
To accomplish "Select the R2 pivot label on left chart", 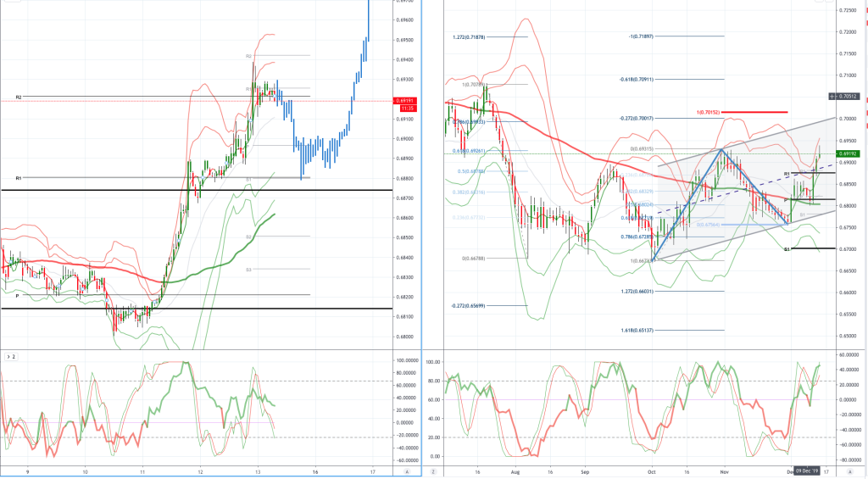I will (19, 97).
